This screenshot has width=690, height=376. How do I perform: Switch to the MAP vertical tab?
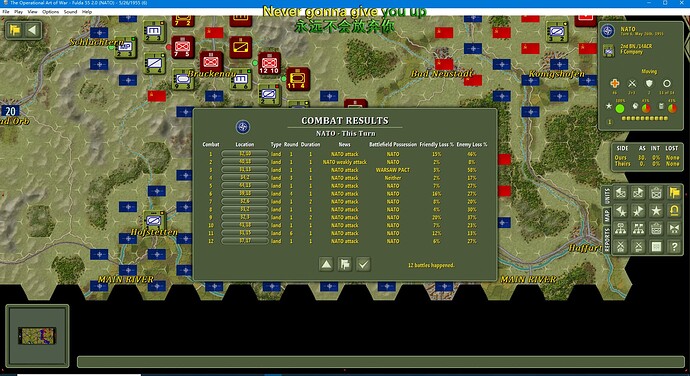(x=606, y=216)
